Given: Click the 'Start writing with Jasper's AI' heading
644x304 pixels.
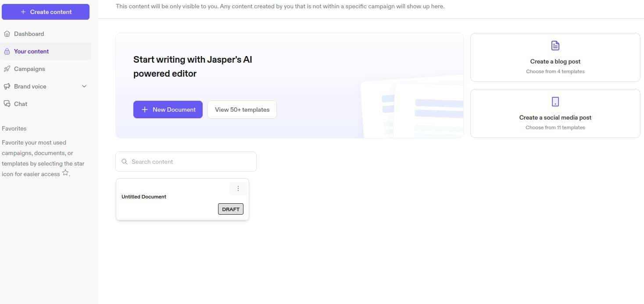Looking at the screenshot, I should [193, 67].
